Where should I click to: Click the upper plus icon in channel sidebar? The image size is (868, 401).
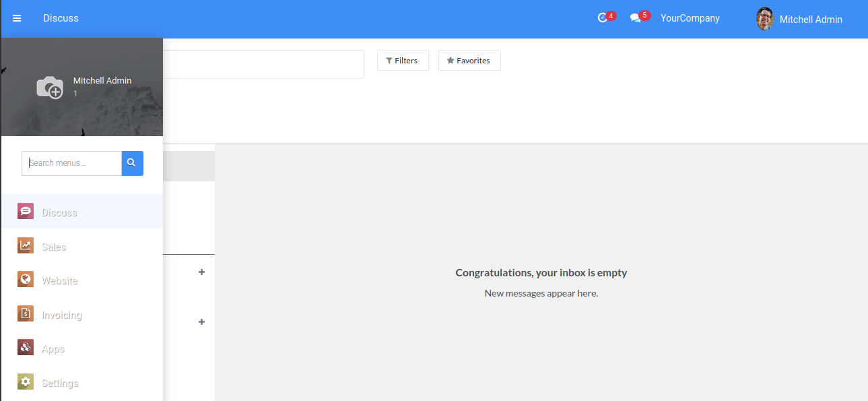[201, 272]
